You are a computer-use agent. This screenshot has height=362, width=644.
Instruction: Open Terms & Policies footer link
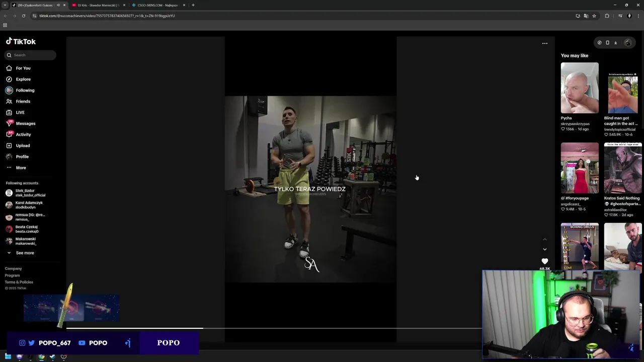[19, 282]
